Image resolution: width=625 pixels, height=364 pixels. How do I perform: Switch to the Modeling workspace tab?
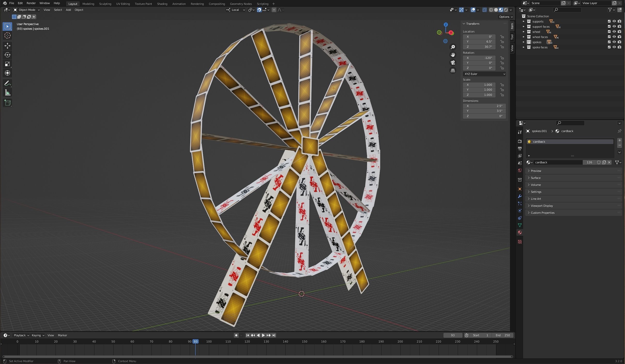[x=88, y=4]
